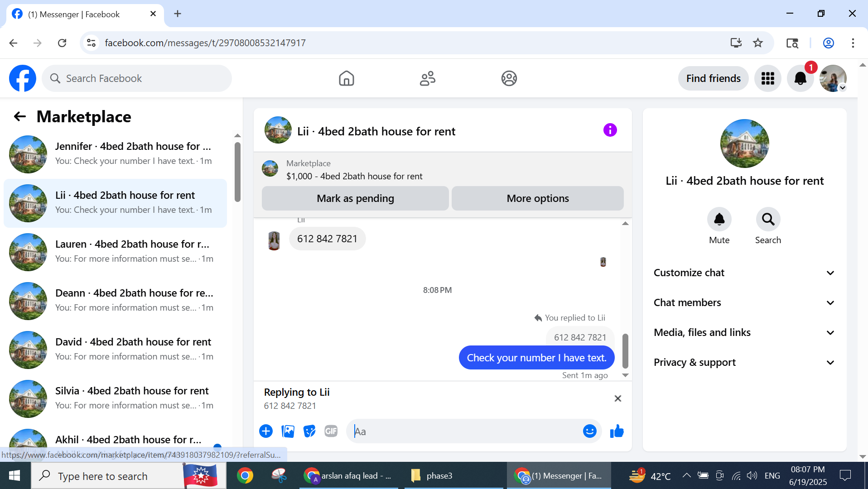This screenshot has height=489, width=868.
Task: Open the Snipping Tool on taskbar
Action: coord(279,475)
